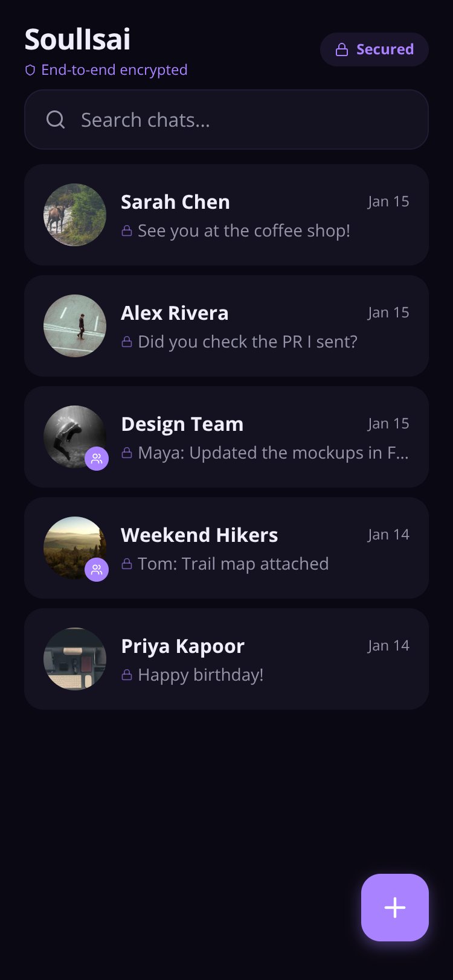
Task: Open the Sarah Chen conversation
Action: coord(226,215)
